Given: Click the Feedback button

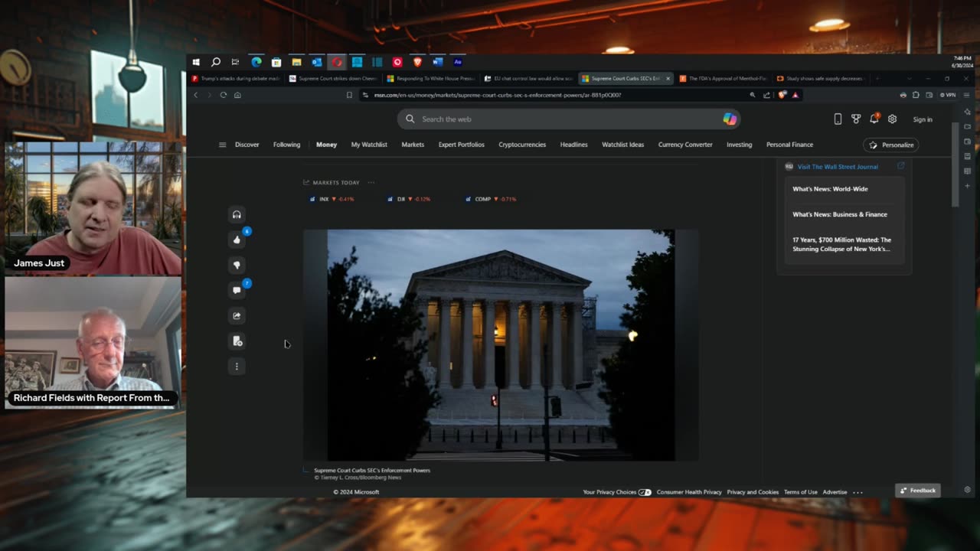Looking at the screenshot, I should (918, 491).
